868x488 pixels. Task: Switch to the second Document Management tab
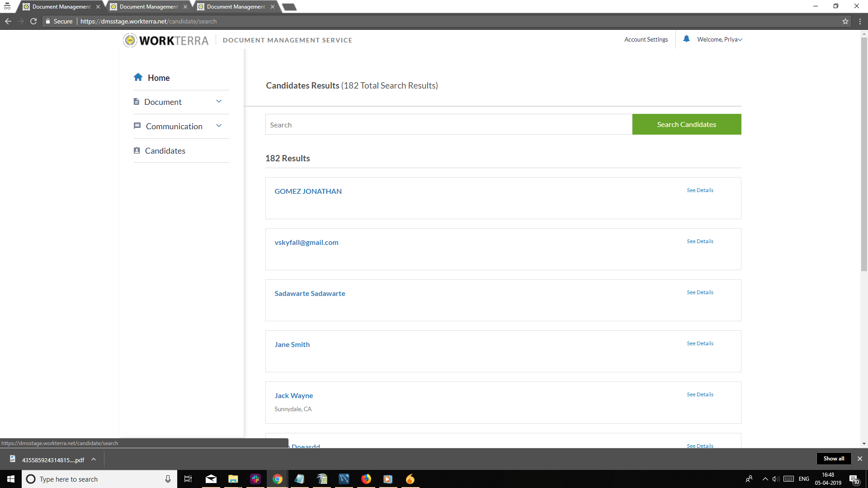tap(148, 7)
